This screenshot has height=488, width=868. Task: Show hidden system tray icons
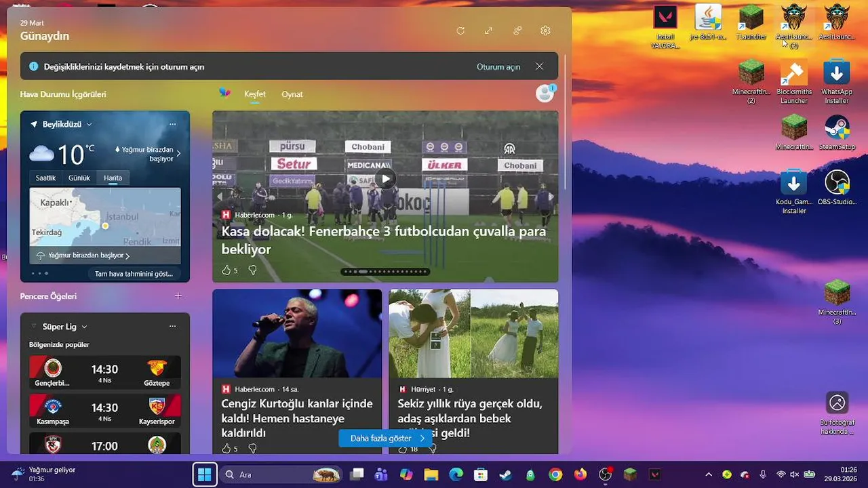709,474
